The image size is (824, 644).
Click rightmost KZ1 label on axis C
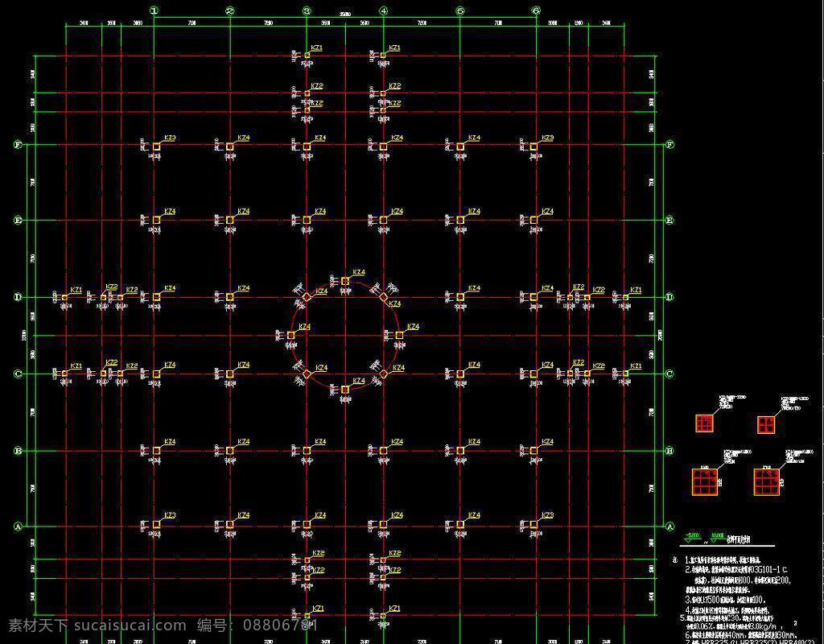(636, 366)
